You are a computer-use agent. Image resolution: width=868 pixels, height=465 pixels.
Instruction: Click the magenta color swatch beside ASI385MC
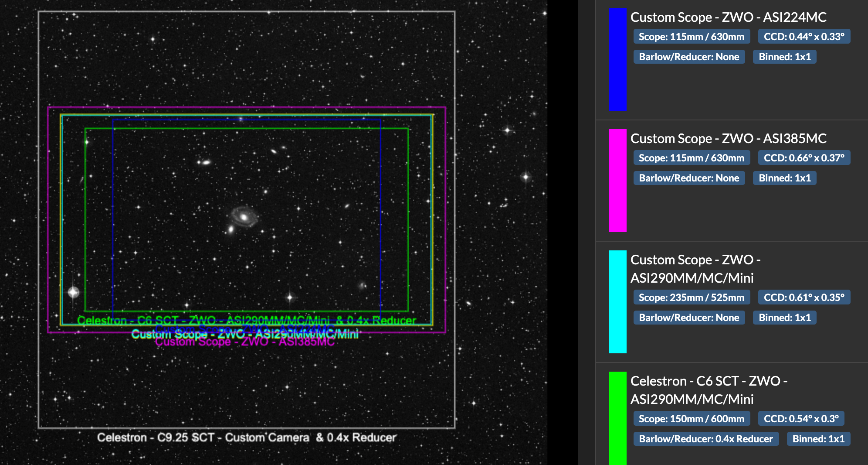(617, 180)
